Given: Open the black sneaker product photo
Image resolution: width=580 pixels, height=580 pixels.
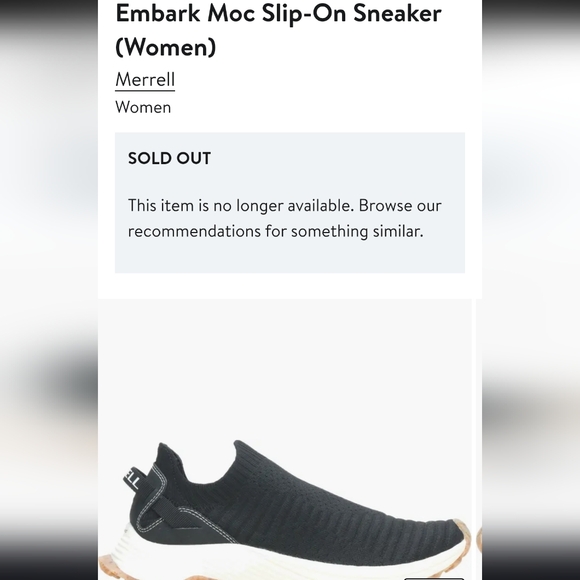Looking at the screenshot, I should pyautogui.click(x=285, y=439).
